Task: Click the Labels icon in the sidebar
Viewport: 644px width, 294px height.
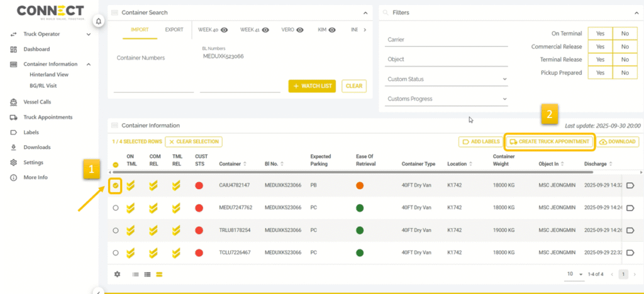Action: 14,133
